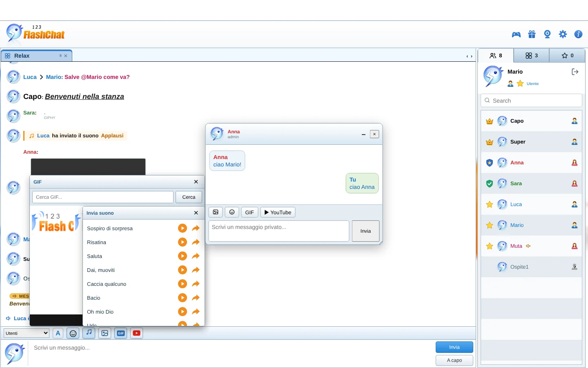This screenshot has width=588, height=368.
Task: Log out using the exit icon beside Mario
Action: 575,72
